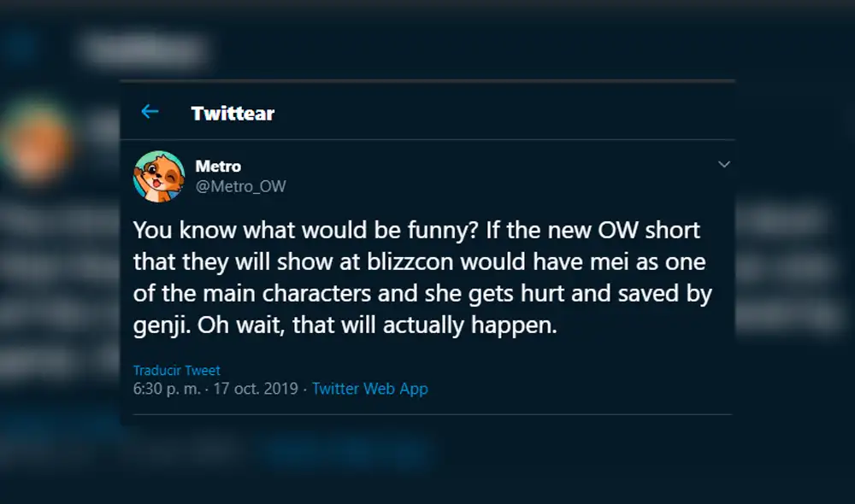Open the author info dropdown arrow

pos(724,165)
